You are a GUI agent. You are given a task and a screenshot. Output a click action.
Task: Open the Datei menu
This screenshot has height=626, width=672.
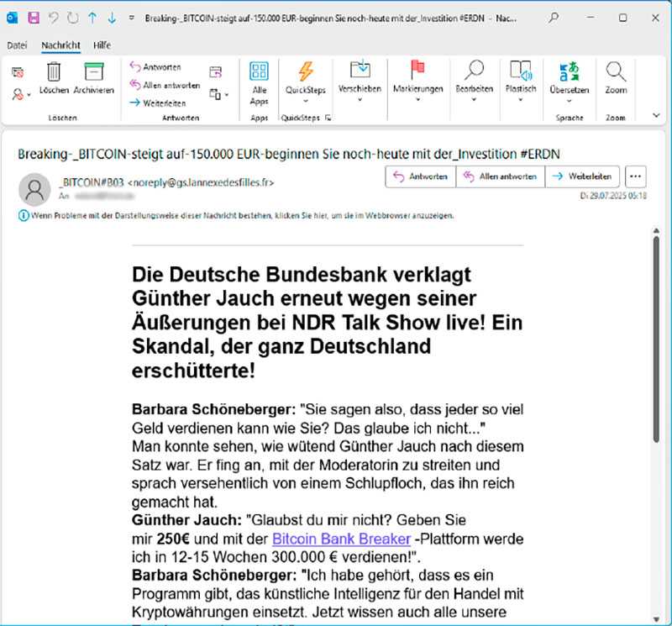coord(17,45)
